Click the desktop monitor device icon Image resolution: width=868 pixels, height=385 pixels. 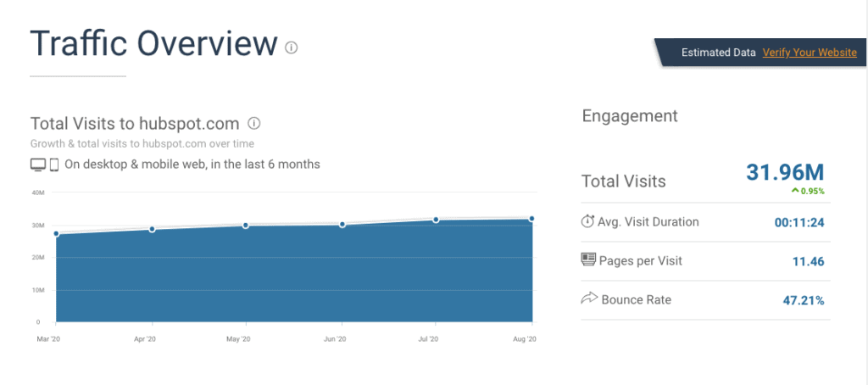pos(37,165)
